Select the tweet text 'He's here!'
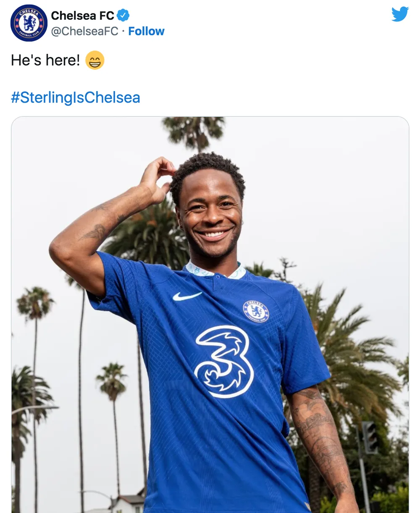 coord(46,60)
